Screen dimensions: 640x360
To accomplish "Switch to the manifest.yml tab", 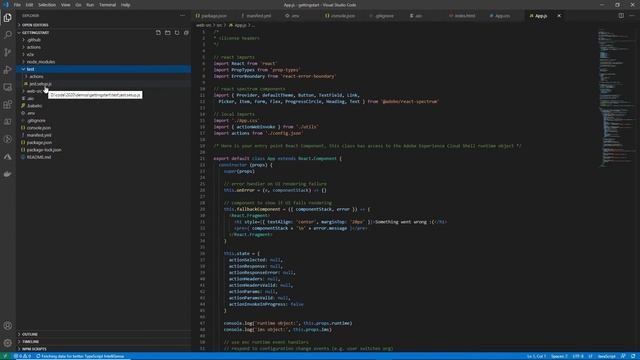I will click(x=257, y=16).
